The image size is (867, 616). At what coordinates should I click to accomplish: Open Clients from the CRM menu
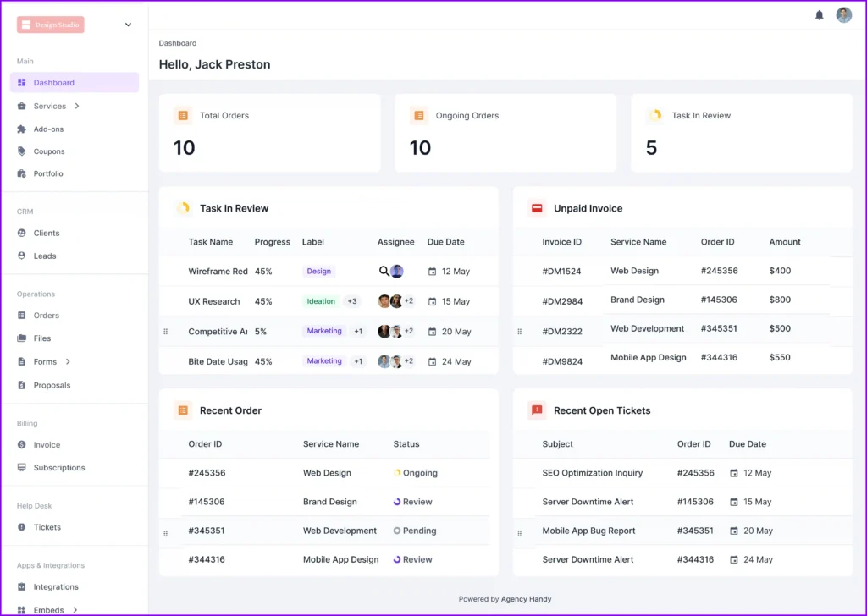pyautogui.click(x=47, y=233)
